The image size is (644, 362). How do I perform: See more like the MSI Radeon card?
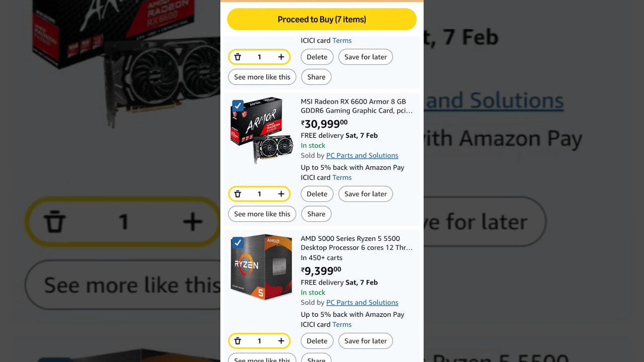click(x=262, y=214)
